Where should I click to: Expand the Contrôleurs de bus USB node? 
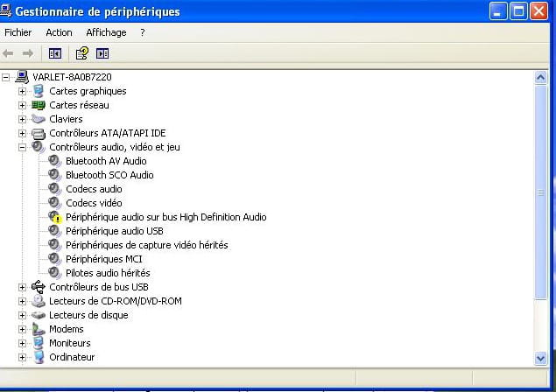(x=22, y=287)
